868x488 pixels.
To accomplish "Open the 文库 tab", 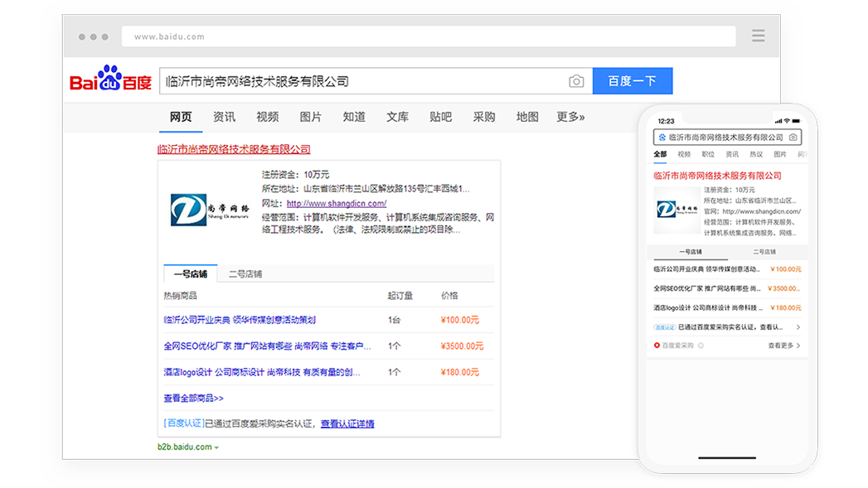I will coord(397,117).
